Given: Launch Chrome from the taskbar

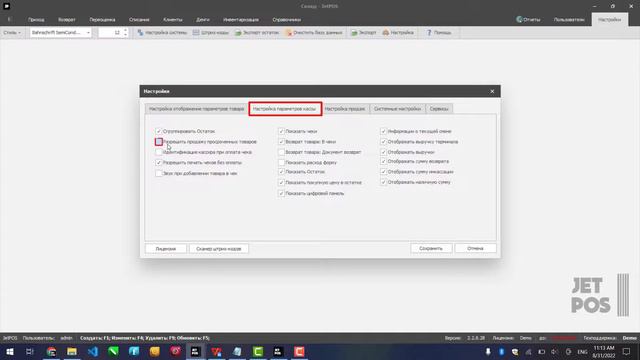Looking at the screenshot, I should [51, 351].
